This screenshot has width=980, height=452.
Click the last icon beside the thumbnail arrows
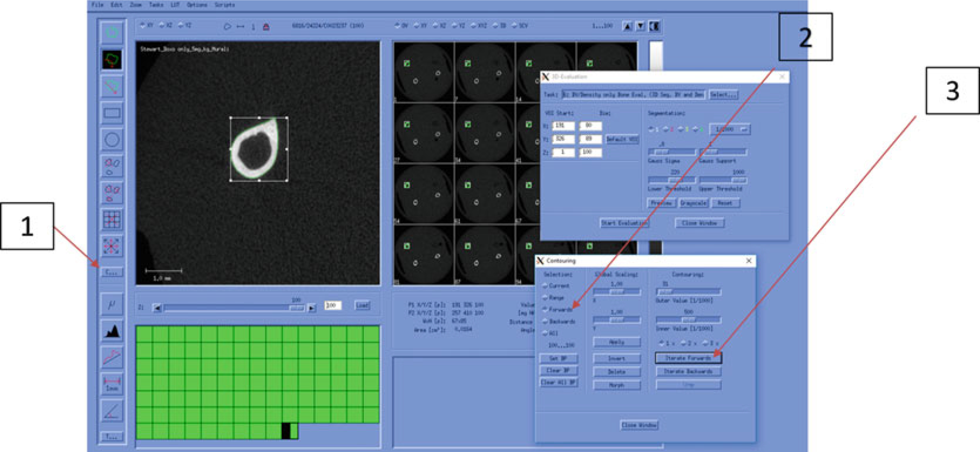655,26
